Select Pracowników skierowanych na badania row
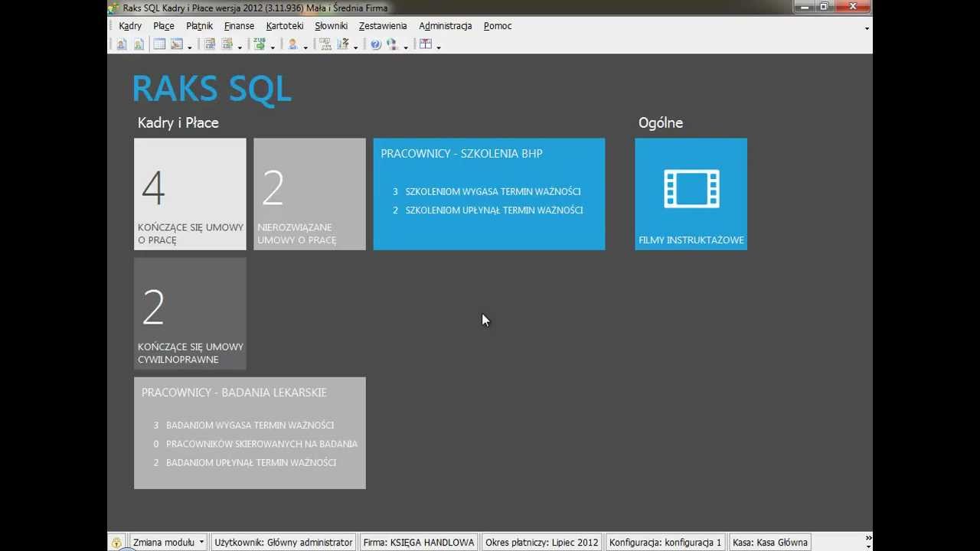980x551 pixels. (x=255, y=444)
